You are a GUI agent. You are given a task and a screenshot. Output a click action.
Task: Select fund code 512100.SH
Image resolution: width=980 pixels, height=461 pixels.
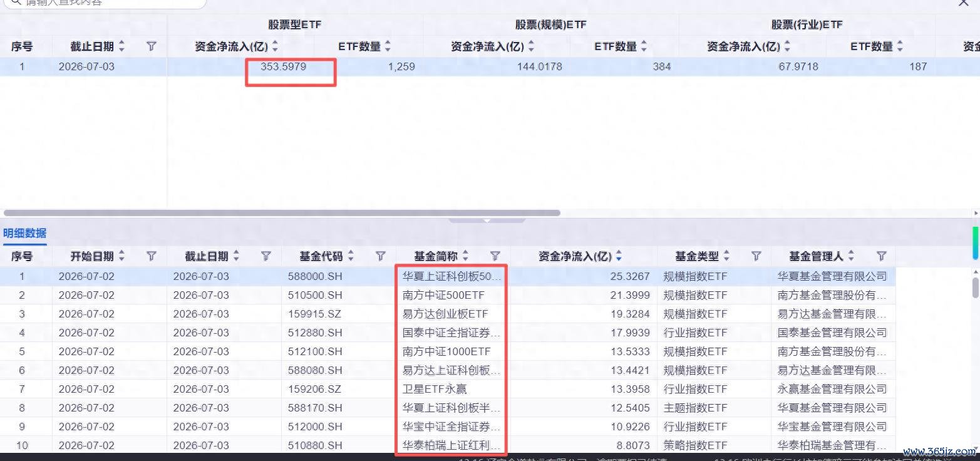(x=315, y=351)
